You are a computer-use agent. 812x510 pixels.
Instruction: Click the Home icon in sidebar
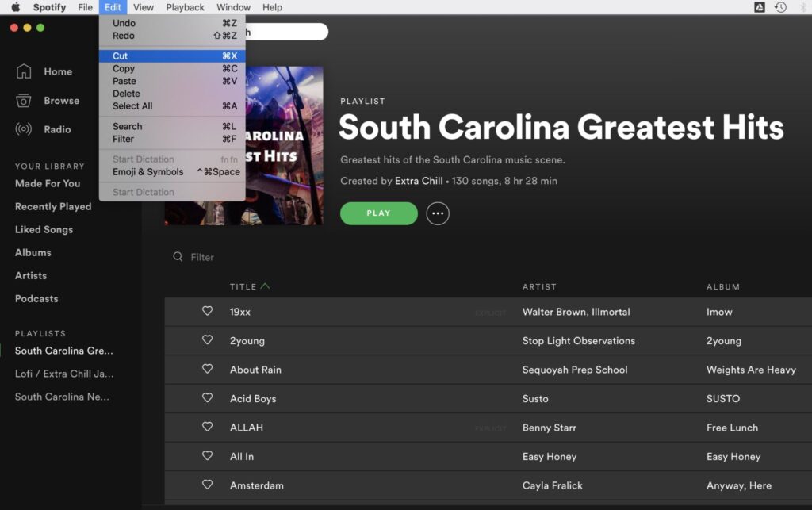(24, 71)
